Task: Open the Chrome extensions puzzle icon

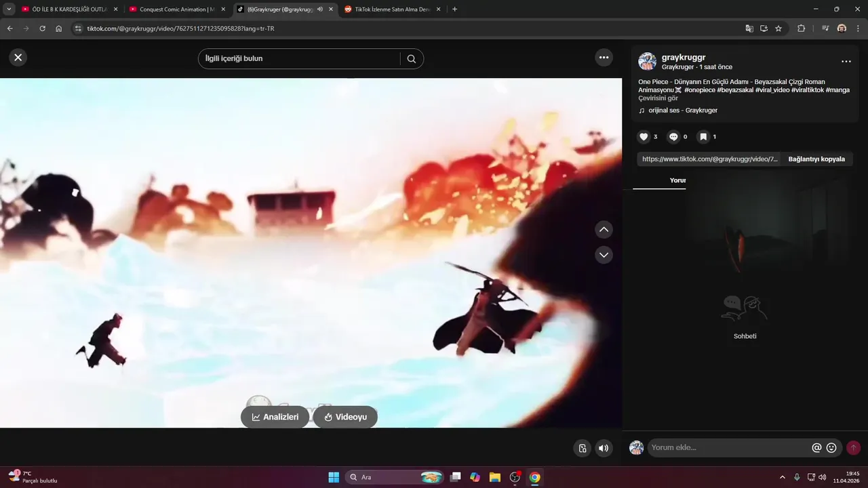Action: point(801,28)
